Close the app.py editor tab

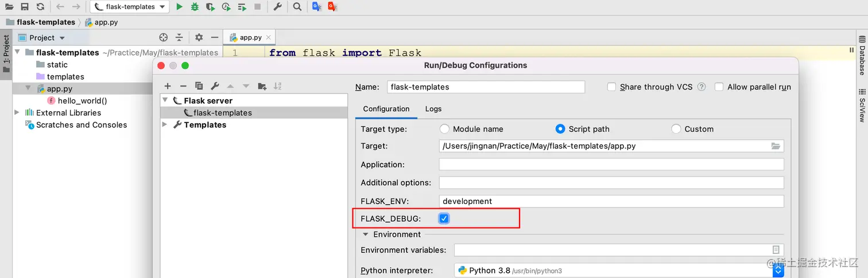coord(268,37)
